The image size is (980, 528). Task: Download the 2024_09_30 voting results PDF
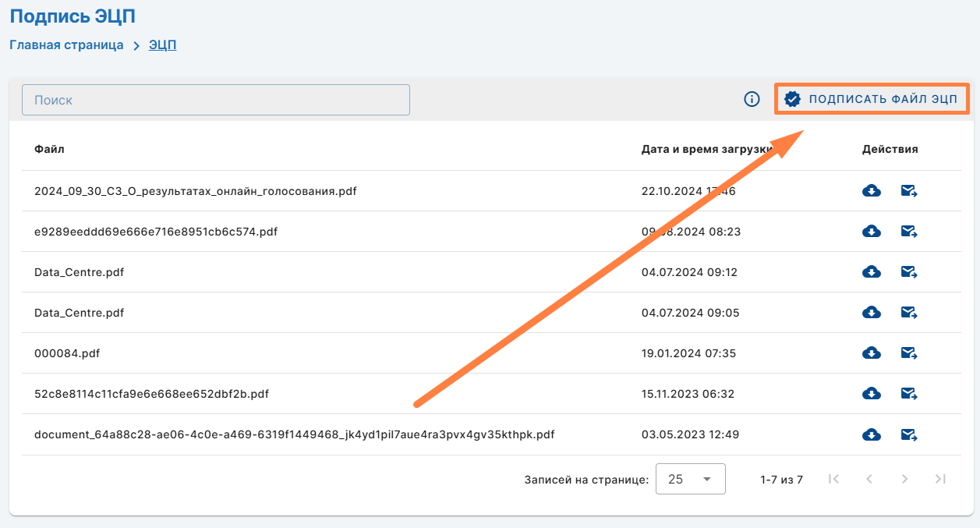pyautogui.click(x=871, y=190)
